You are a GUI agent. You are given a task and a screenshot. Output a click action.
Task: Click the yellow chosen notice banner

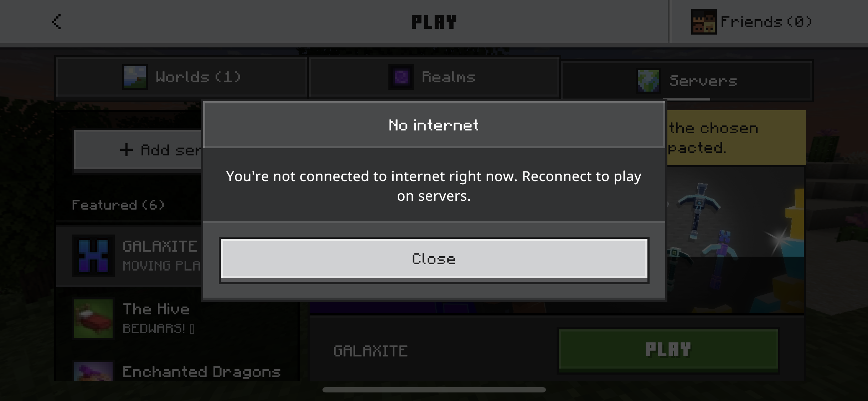(x=736, y=138)
